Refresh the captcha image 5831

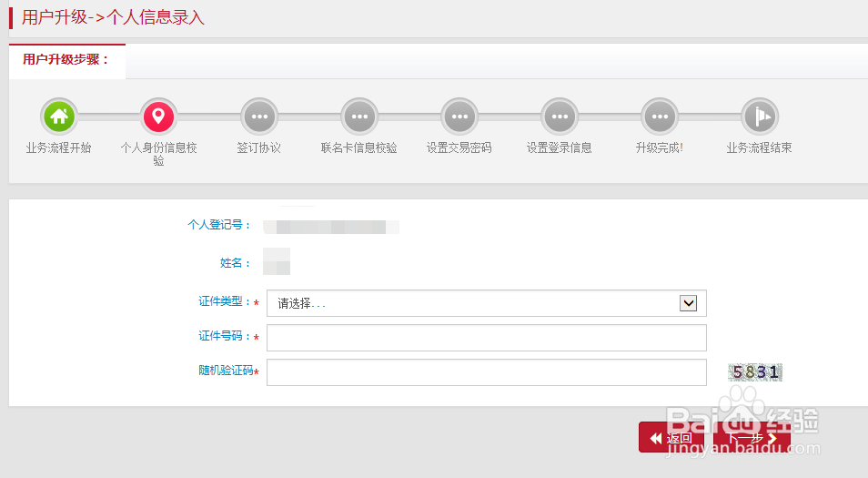[x=755, y=372]
